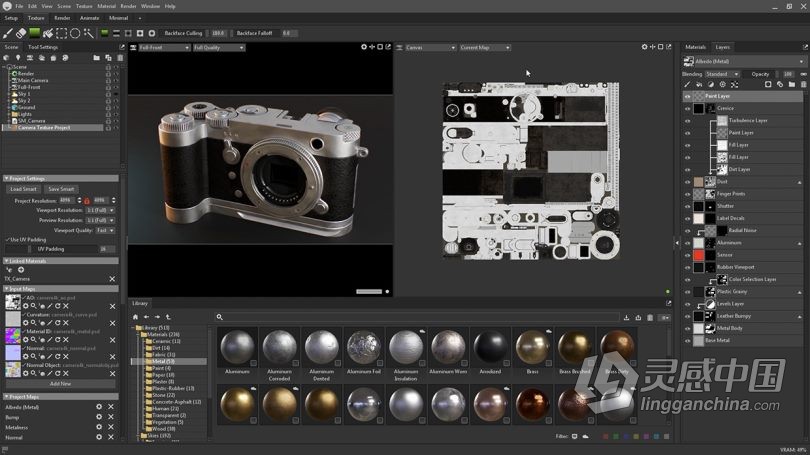Select the paint brush tool
Viewport: 810px width, 455px height.
coord(7,33)
